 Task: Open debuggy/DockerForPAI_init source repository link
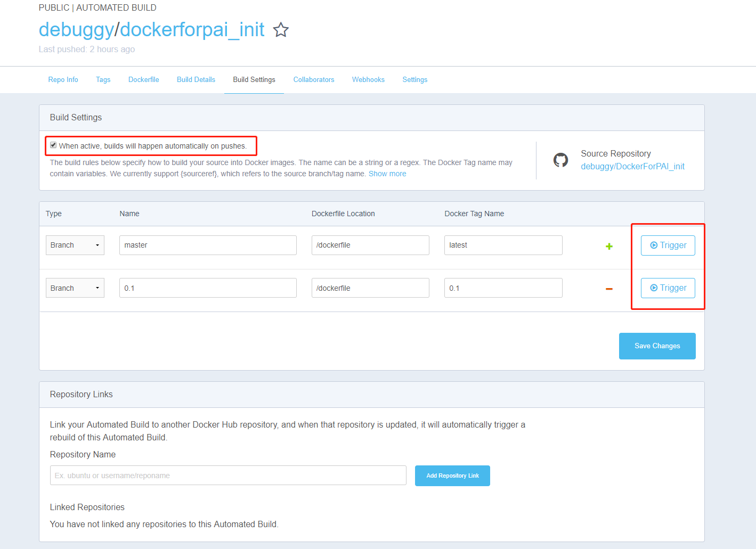tap(632, 166)
